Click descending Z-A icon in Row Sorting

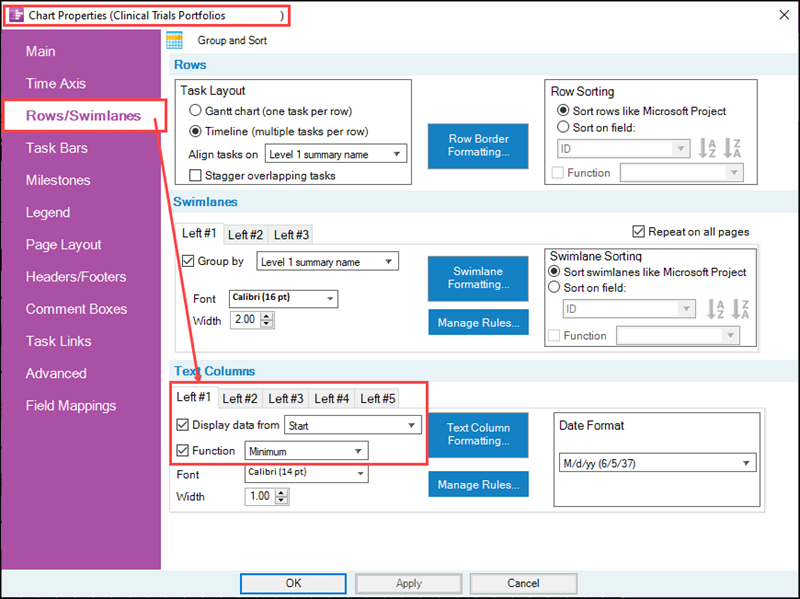732,148
